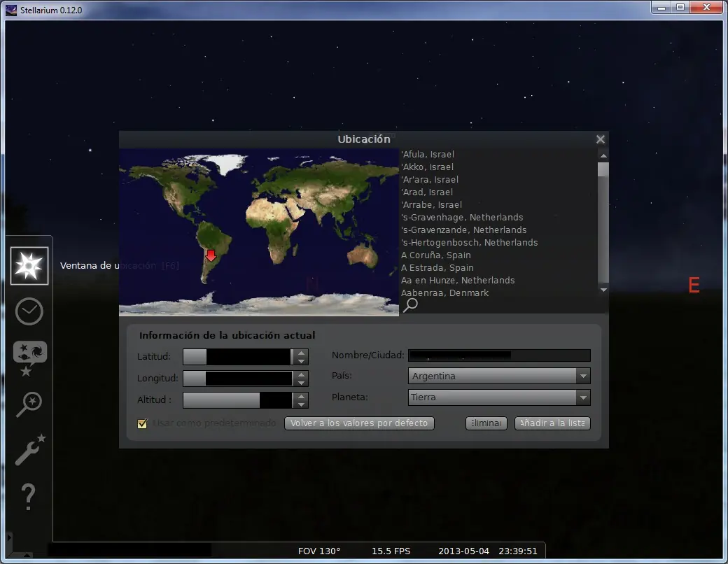Click the Eliminar button

click(486, 423)
